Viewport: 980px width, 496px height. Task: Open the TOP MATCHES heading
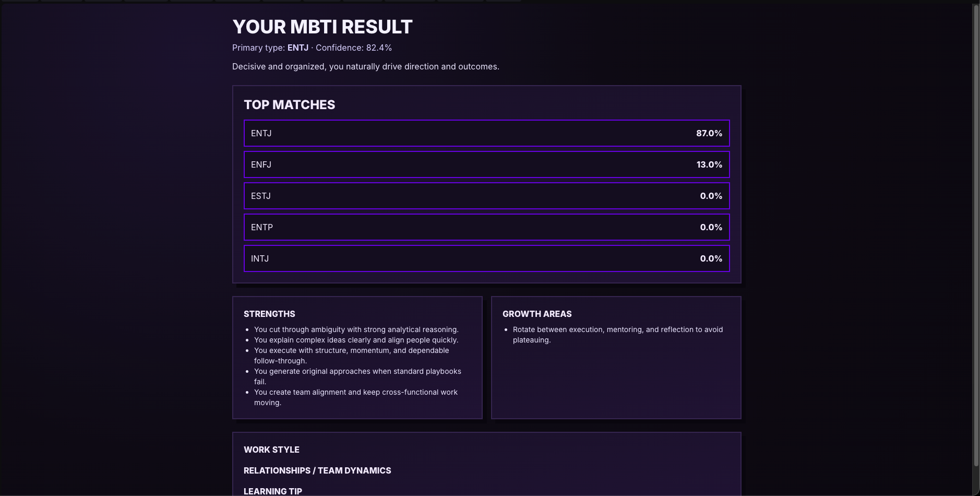(x=290, y=104)
